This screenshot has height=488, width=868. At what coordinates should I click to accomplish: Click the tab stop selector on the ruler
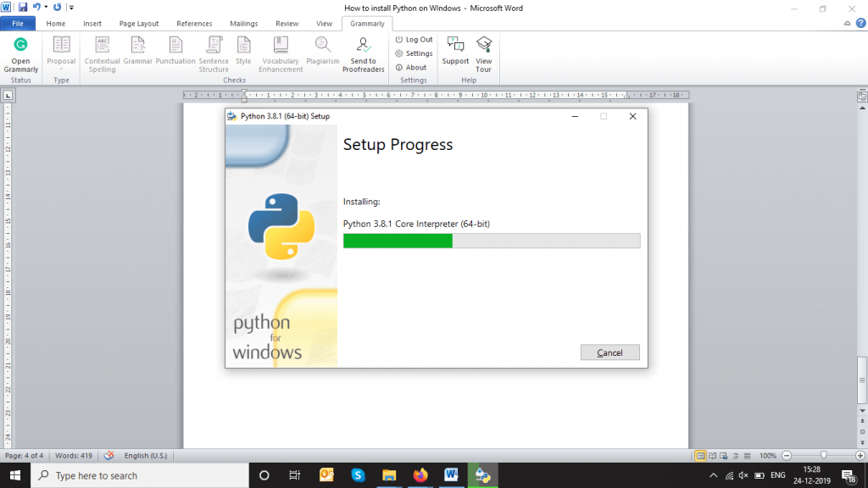tap(8, 96)
